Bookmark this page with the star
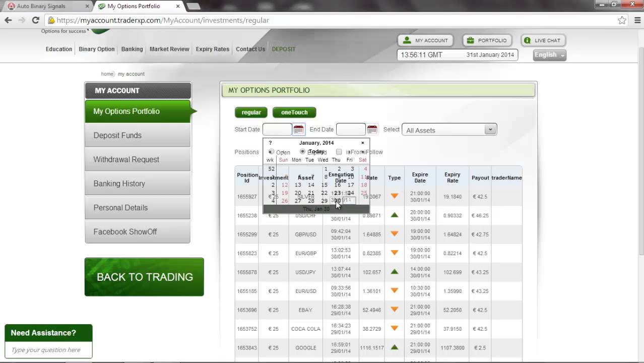The width and height of the screenshot is (644, 363). (622, 20)
